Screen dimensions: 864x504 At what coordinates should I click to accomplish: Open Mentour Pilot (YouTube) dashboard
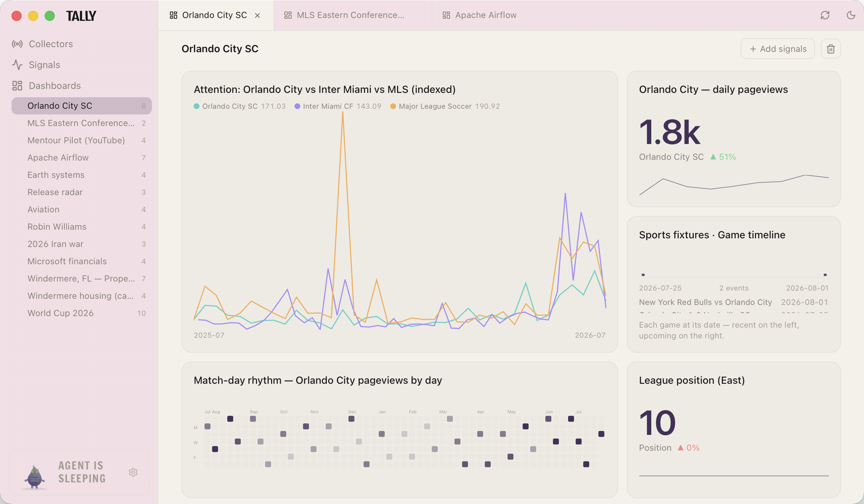point(82,140)
